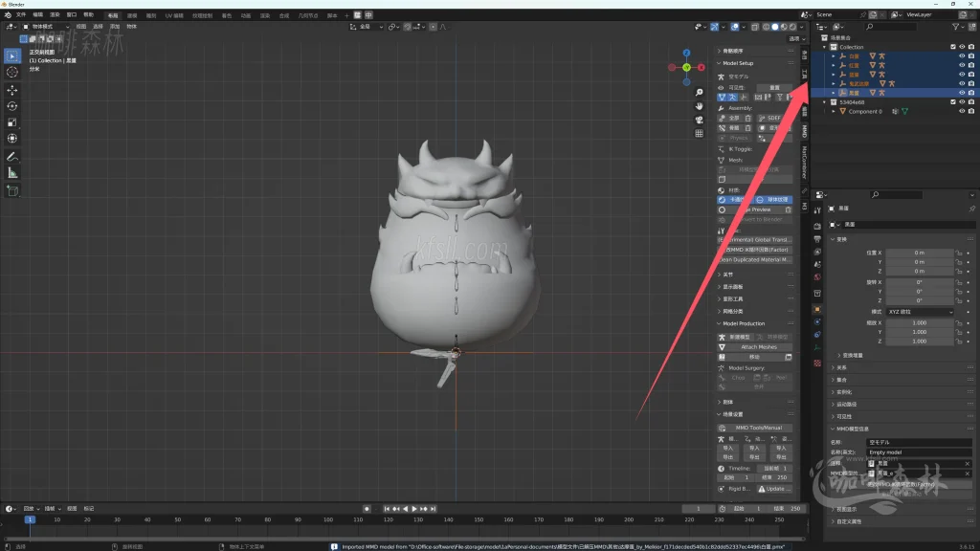Toggle the Collection exclude checkbox in outliner

[952, 47]
